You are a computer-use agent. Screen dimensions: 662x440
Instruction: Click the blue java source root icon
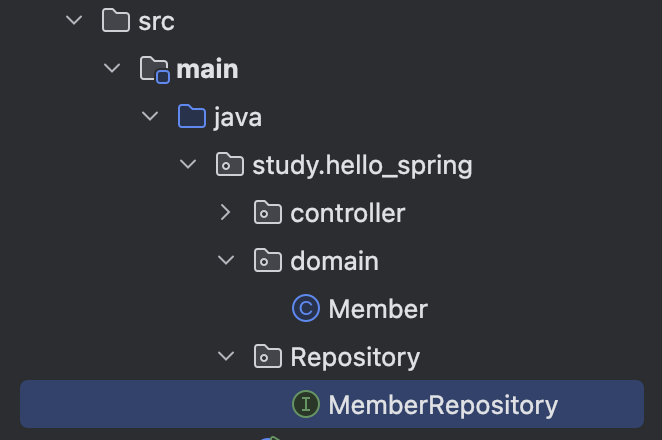(x=192, y=117)
